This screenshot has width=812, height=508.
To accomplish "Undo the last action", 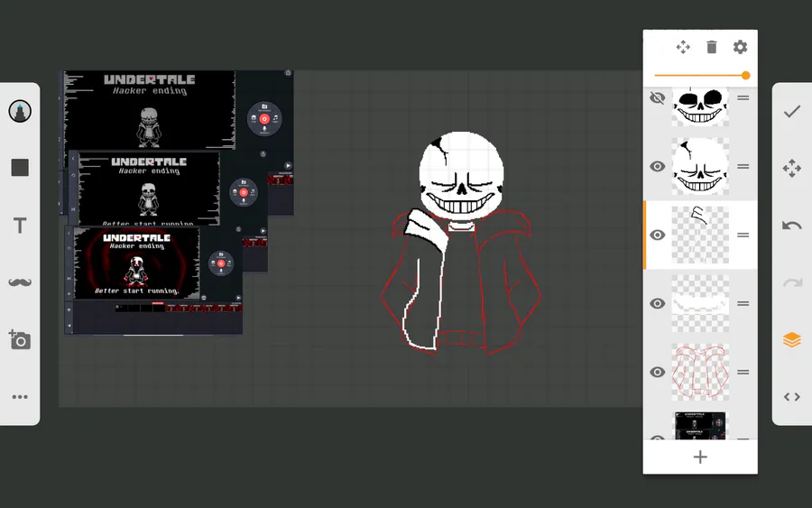I will coord(792,226).
